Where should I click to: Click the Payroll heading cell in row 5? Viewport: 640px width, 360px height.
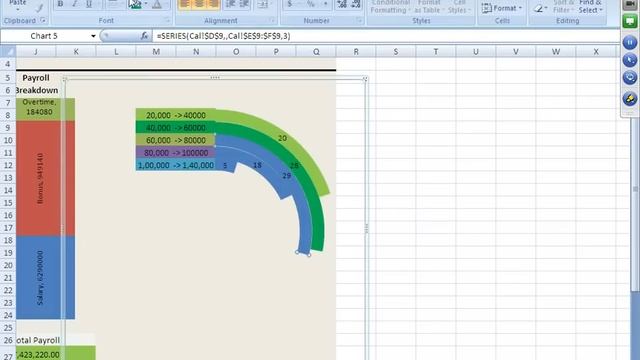pos(36,78)
